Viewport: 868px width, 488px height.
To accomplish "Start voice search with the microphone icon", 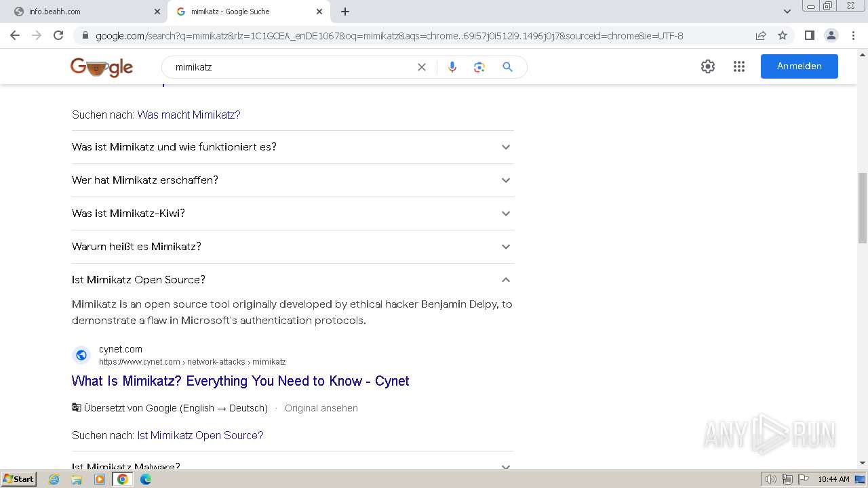I will [x=452, y=67].
